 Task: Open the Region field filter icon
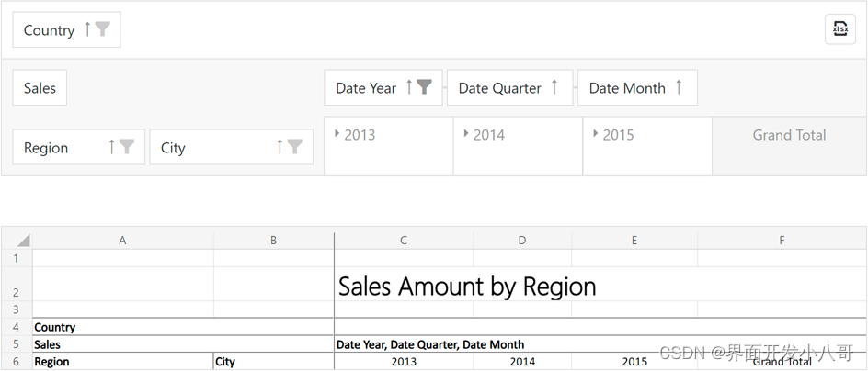tap(127, 147)
